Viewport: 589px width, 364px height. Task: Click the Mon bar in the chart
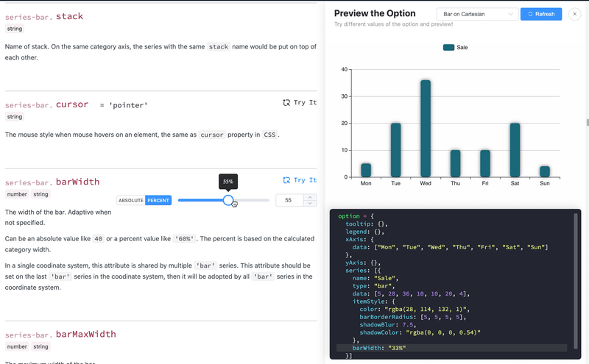(x=366, y=171)
